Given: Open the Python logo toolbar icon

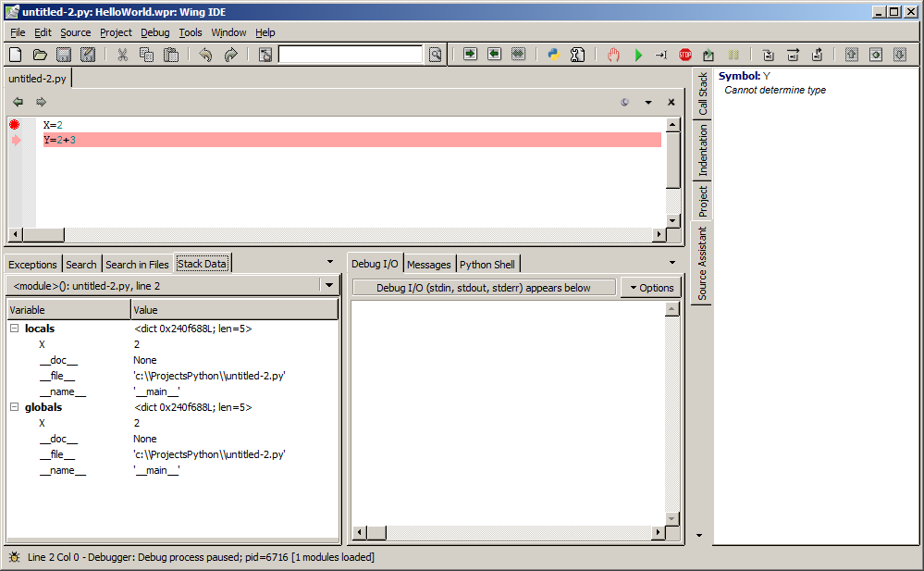Looking at the screenshot, I should (x=554, y=55).
